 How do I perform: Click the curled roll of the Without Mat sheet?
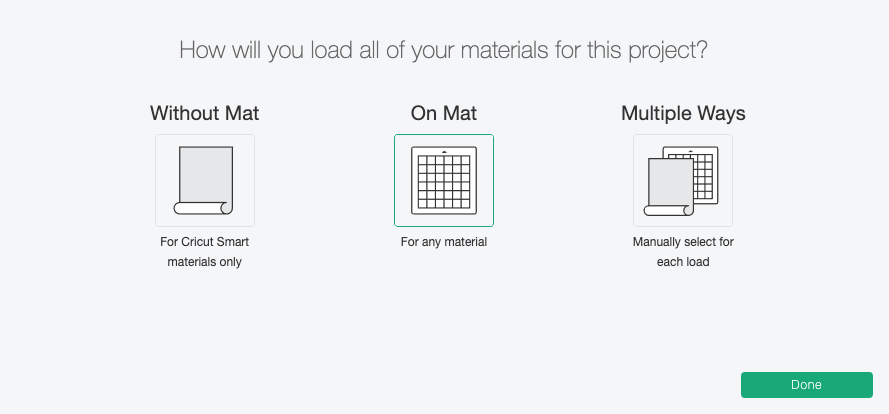pos(203,208)
